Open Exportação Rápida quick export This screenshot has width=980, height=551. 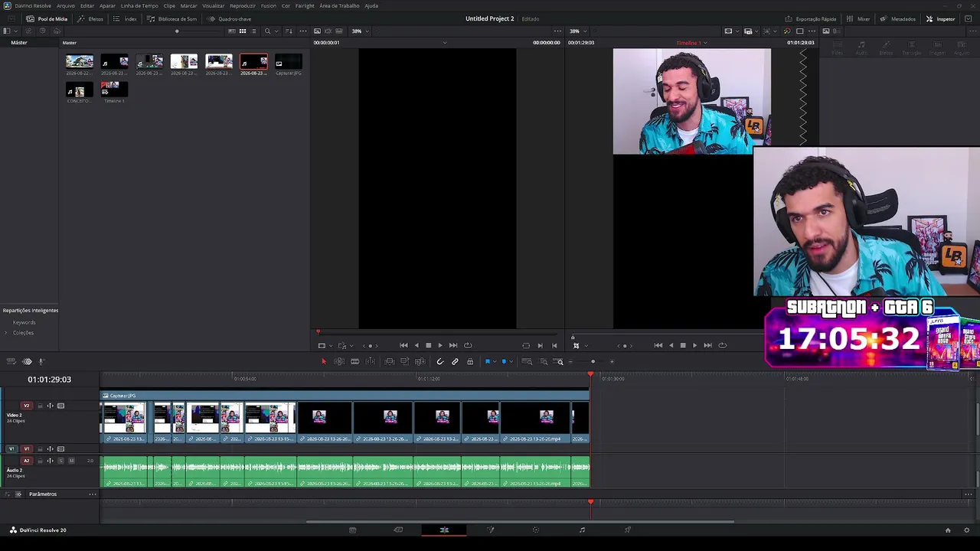811,18
